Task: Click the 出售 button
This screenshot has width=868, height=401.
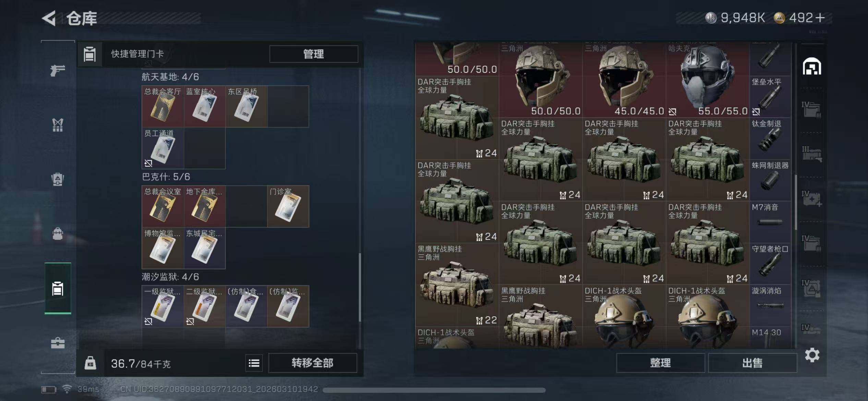Action: click(x=752, y=363)
